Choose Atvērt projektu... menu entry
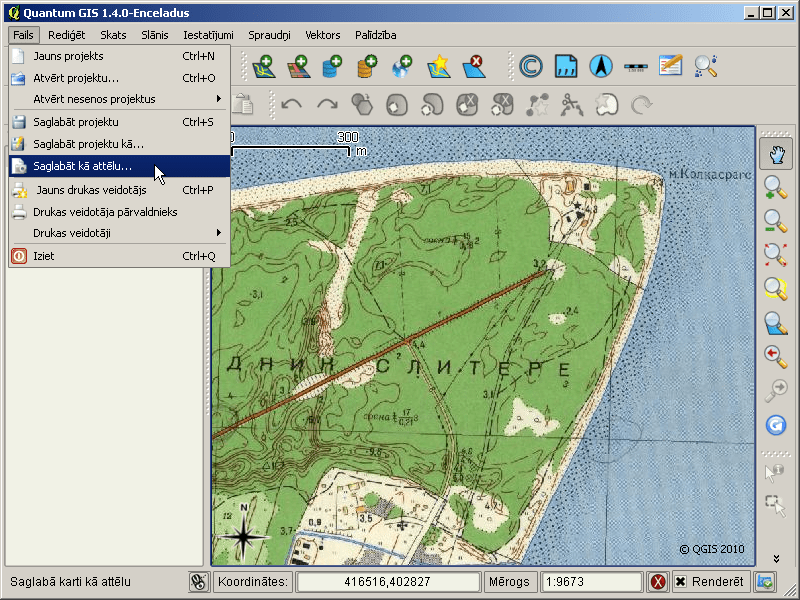Viewport: 800px width, 600px height. (x=119, y=78)
